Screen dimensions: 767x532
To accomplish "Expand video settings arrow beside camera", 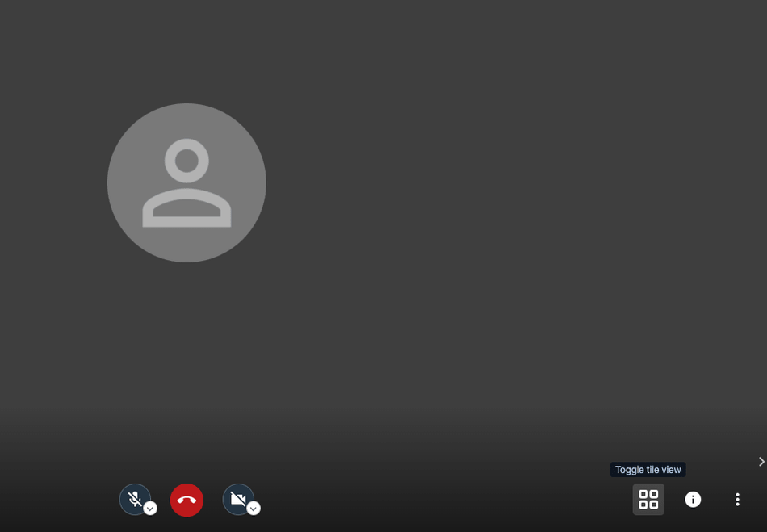I will [x=253, y=509].
